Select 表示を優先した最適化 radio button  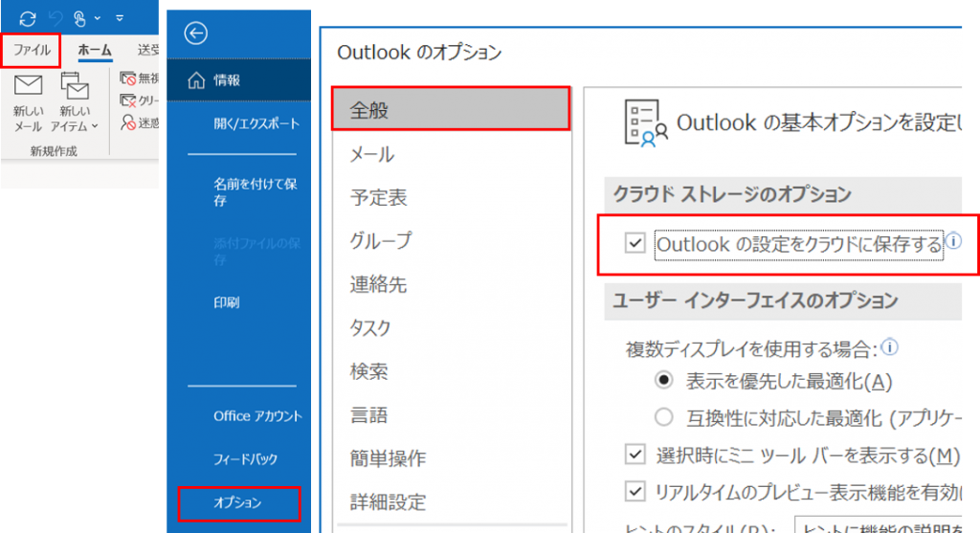(x=664, y=381)
